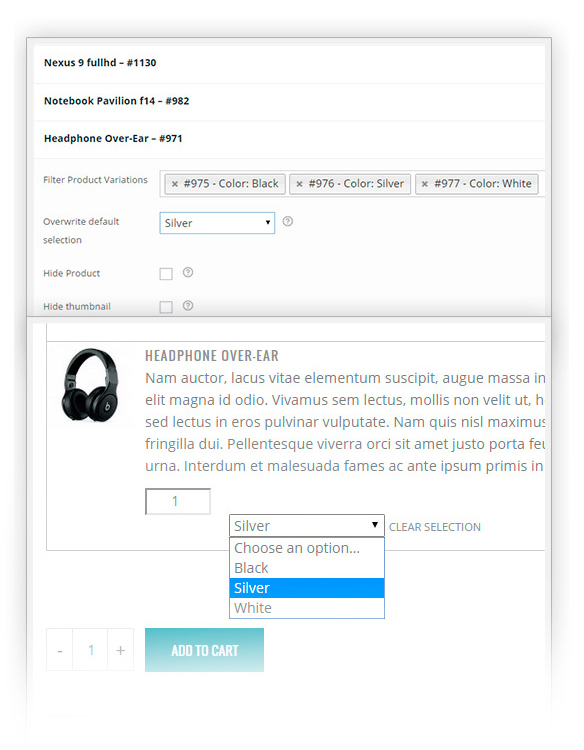This screenshot has width=584, height=750.
Task: Click the CLEAR SELECTION link
Action: coord(435,527)
